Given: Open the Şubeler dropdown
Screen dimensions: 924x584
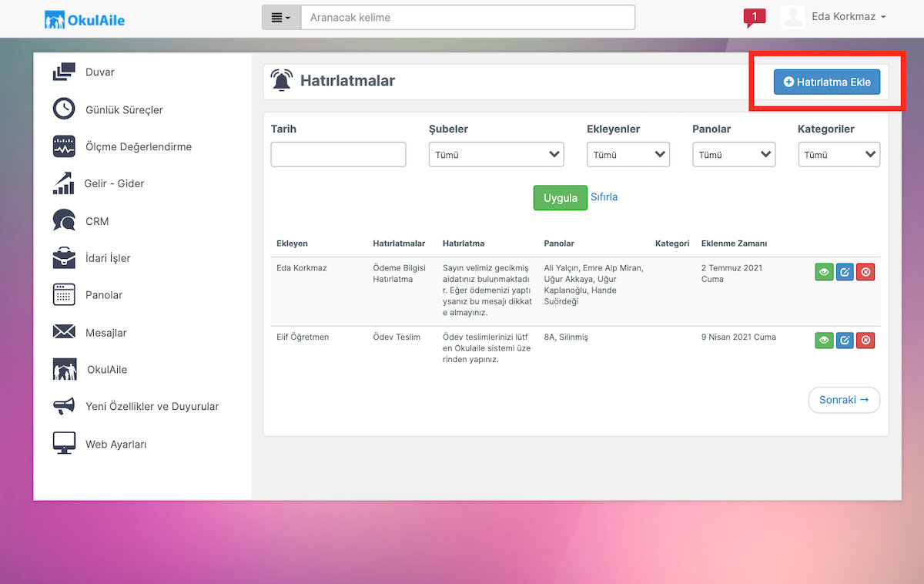Looking at the screenshot, I should [497, 155].
